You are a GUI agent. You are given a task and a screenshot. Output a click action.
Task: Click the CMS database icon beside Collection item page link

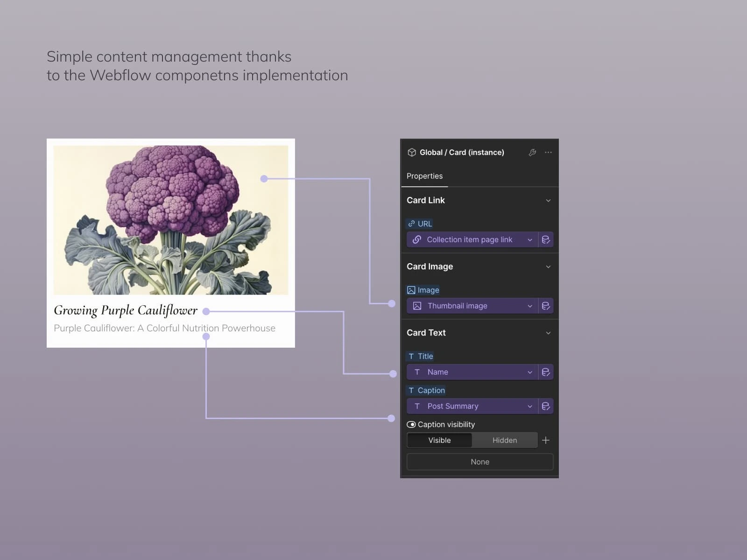[546, 239]
